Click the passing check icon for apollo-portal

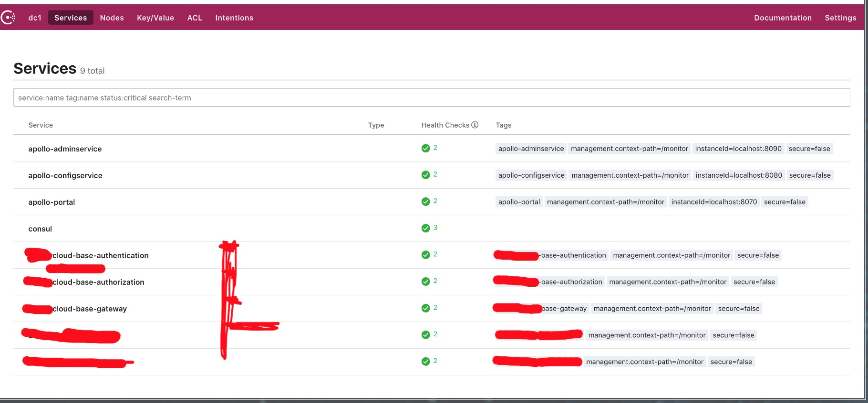(426, 201)
